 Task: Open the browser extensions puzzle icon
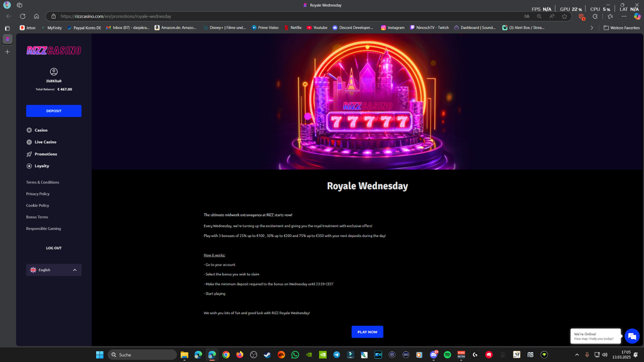[595, 16]
